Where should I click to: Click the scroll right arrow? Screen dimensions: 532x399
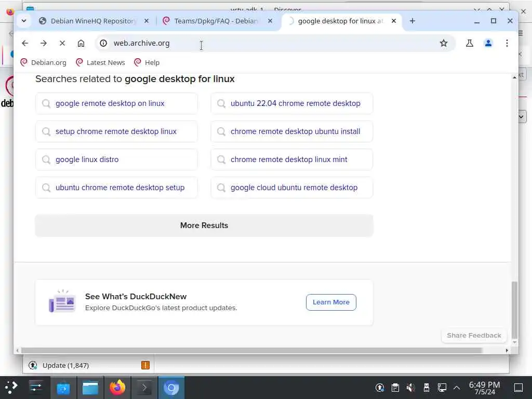click(507, 351)
